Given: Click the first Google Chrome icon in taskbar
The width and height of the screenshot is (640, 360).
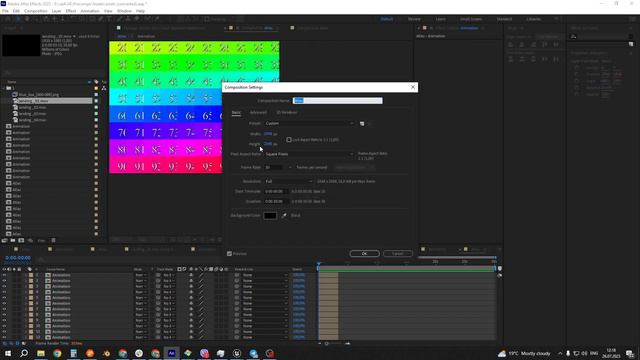Looking at the screenshot, I should [57, 353].
